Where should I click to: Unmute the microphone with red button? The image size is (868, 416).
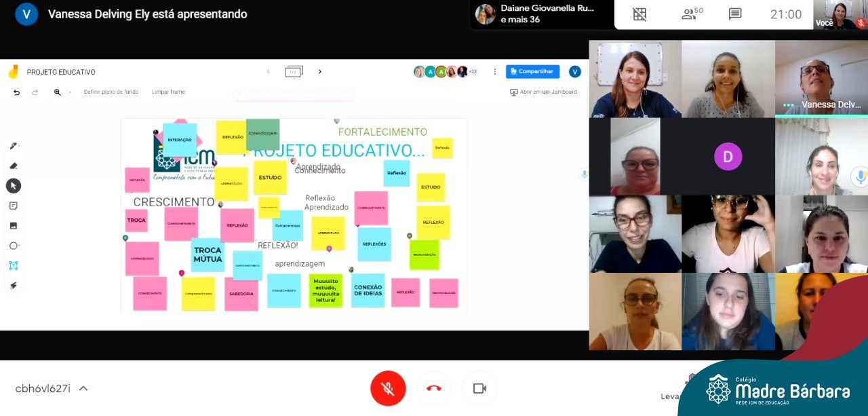click(x=388, y=388)
